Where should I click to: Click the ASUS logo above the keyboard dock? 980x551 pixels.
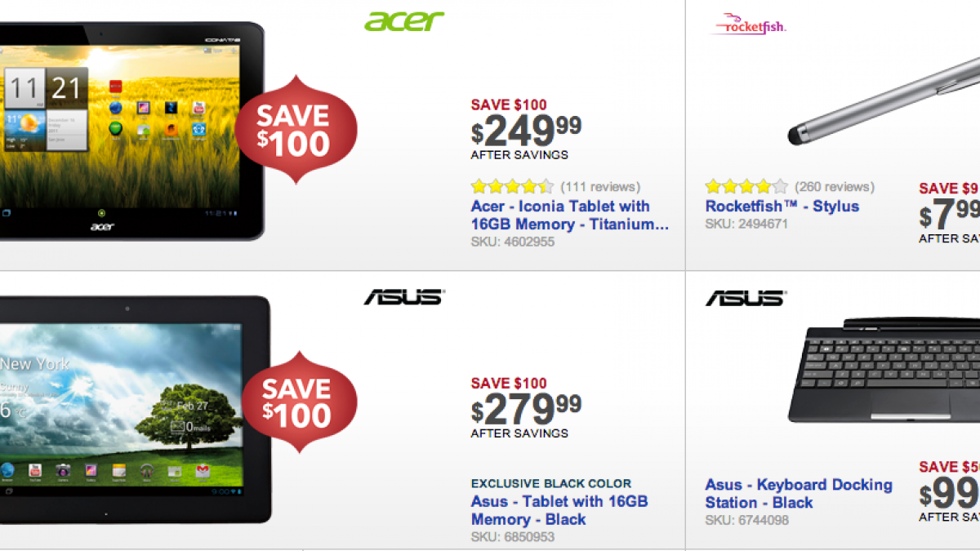[x=746, y=297]
